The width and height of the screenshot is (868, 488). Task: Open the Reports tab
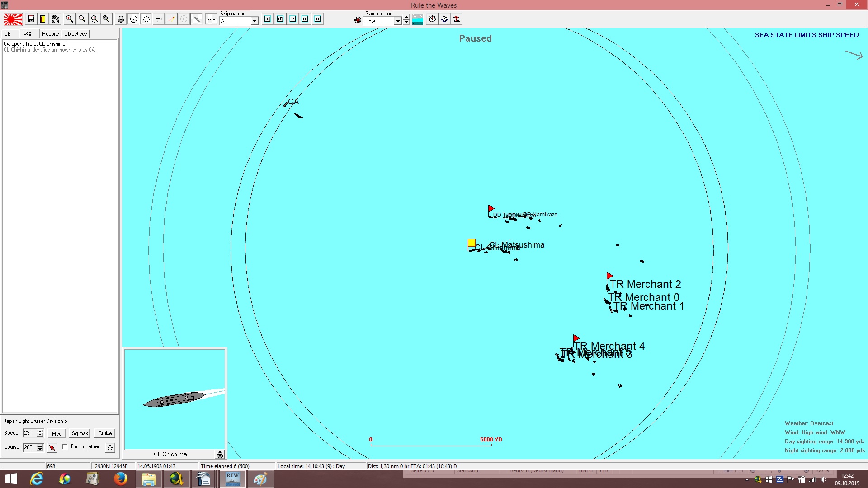click(51, 34)
